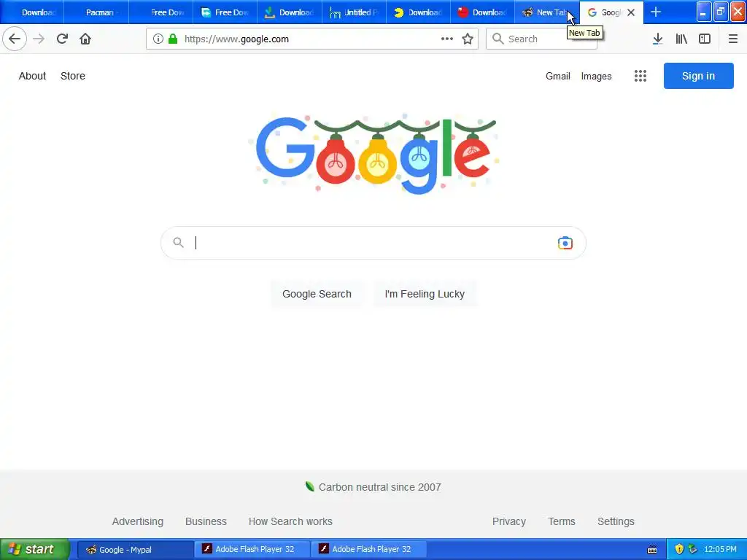Switch to the Untitled tab
Image resolution: width=747 pixels, height=560 pixels.
click(x=354, y=12)
